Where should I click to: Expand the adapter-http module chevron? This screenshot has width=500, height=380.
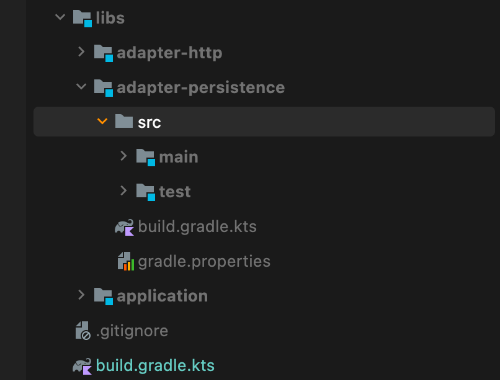81,52
